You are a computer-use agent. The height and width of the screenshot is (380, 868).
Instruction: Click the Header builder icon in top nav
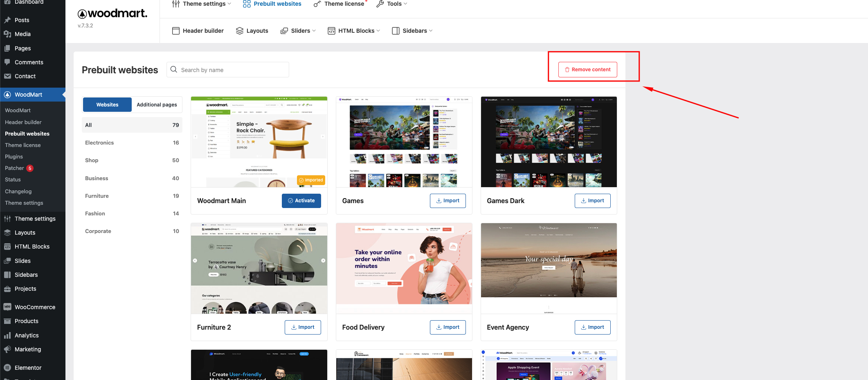click(x=176, y=31)
